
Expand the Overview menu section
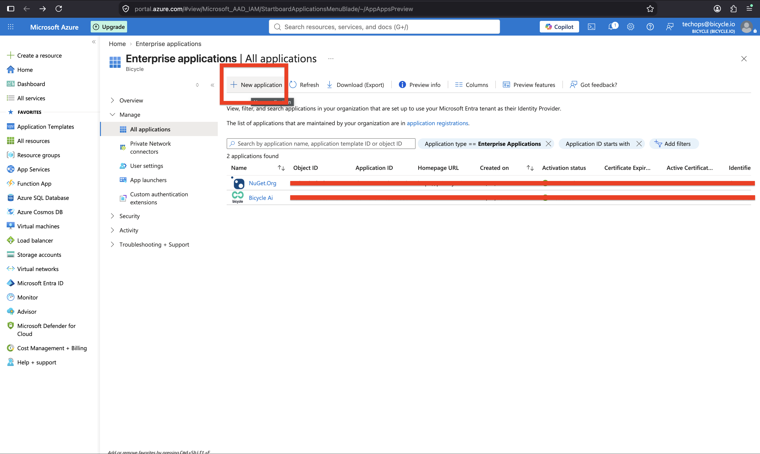click(126, 100)
